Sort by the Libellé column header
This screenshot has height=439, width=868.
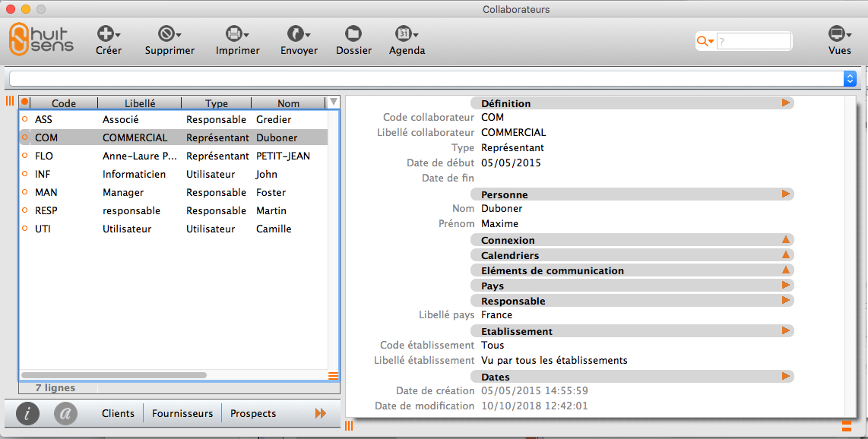click(140, 103)
